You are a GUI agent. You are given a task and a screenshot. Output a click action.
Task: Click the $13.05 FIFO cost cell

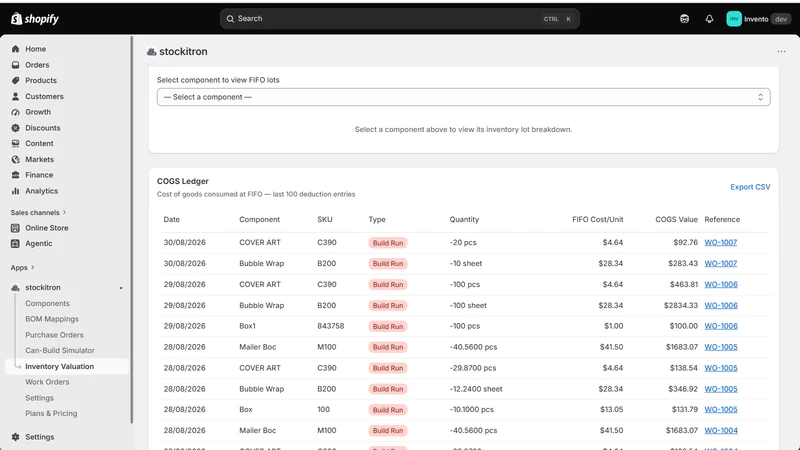611,410
